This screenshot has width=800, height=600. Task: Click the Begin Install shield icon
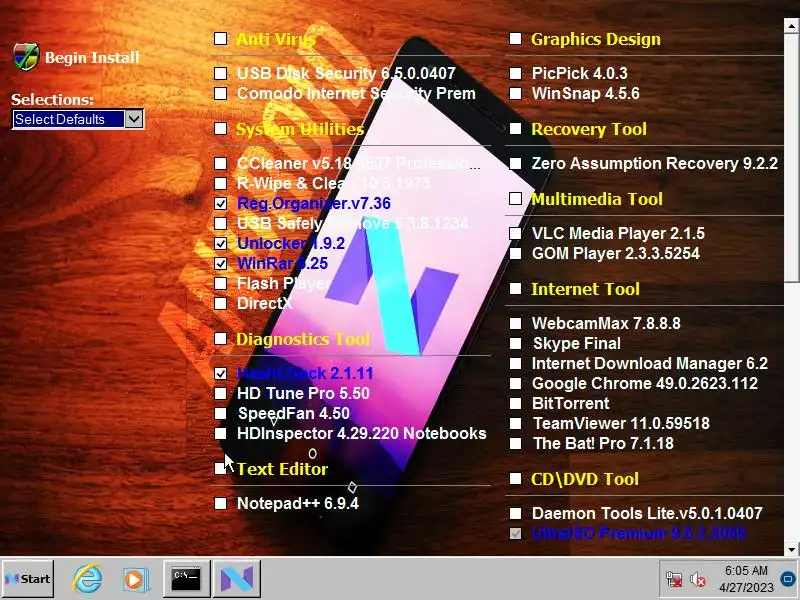pyautogui.click(x=26, y=57)
